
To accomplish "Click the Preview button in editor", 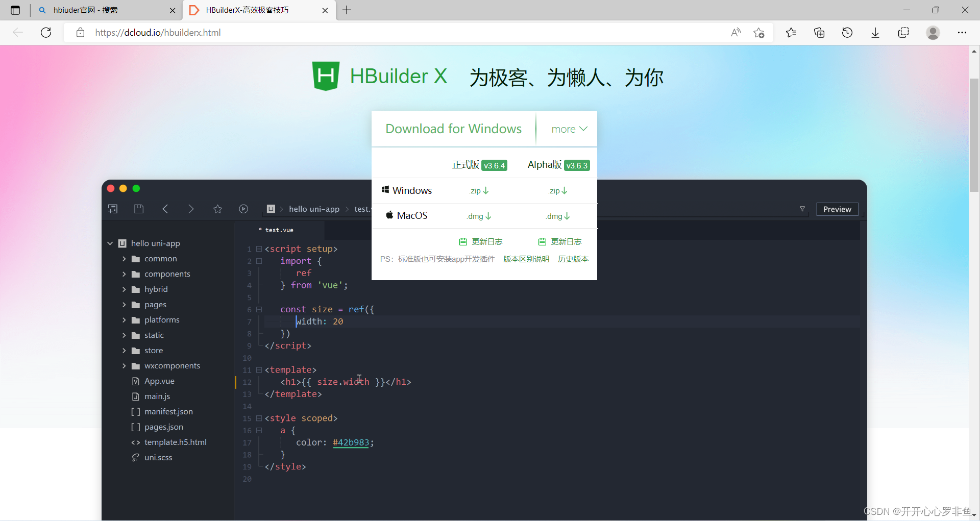I will tap(837, 209).
